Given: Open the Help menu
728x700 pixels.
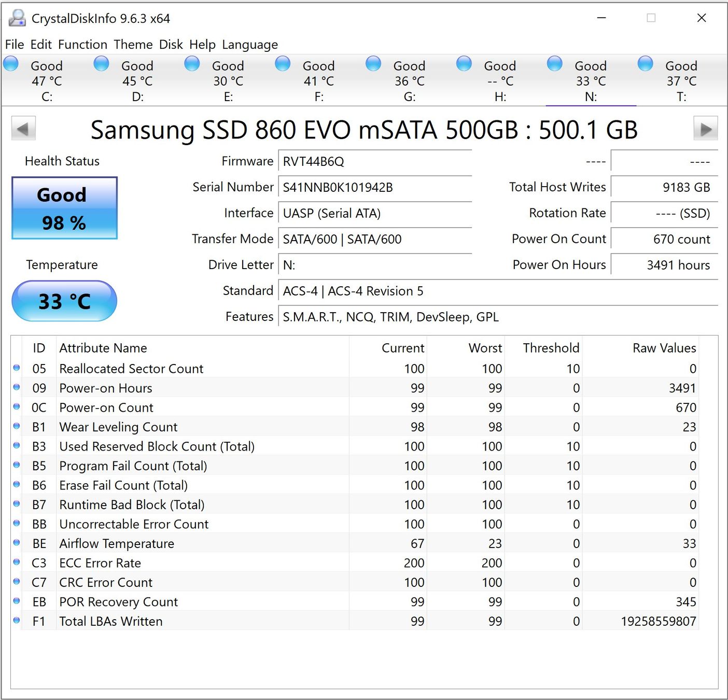Looking at the screenshot, I should [202, 45].
